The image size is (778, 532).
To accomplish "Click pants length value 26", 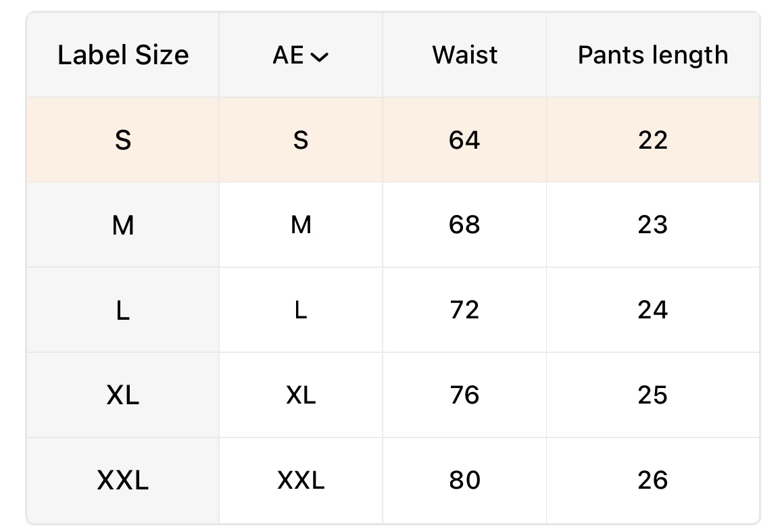I will [x=653, y=481].
